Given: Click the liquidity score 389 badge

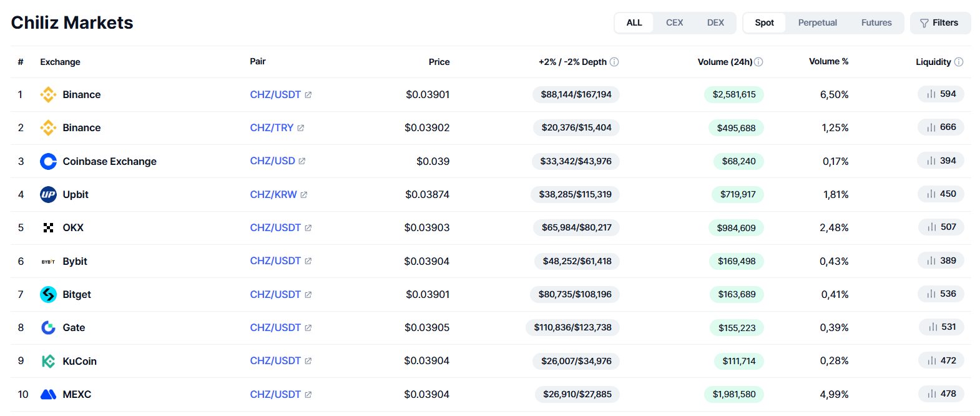Looking at the screenshot, I should [x=941, y=260].
